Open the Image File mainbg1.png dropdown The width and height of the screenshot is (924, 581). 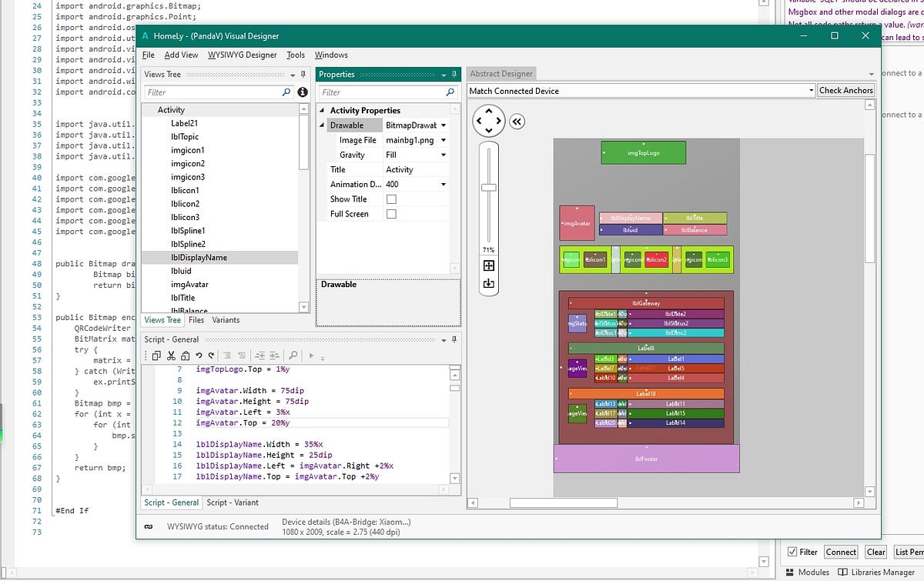444,141
